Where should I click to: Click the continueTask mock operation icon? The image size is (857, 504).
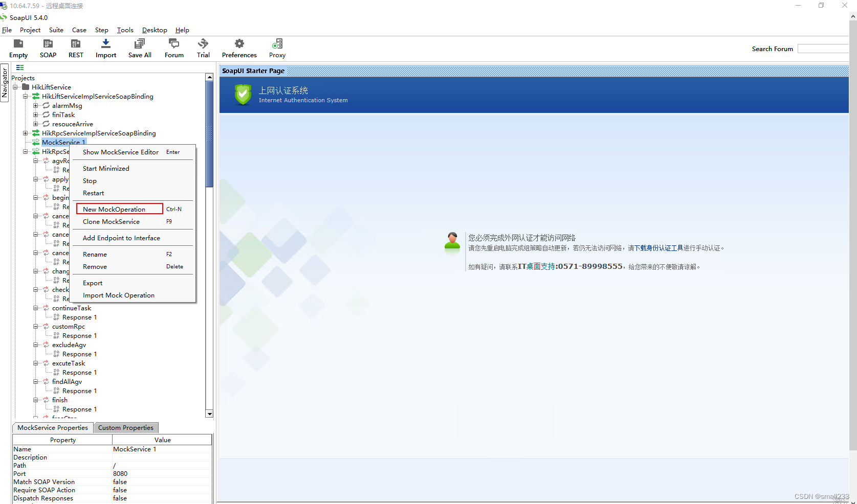tap(46, 308)
